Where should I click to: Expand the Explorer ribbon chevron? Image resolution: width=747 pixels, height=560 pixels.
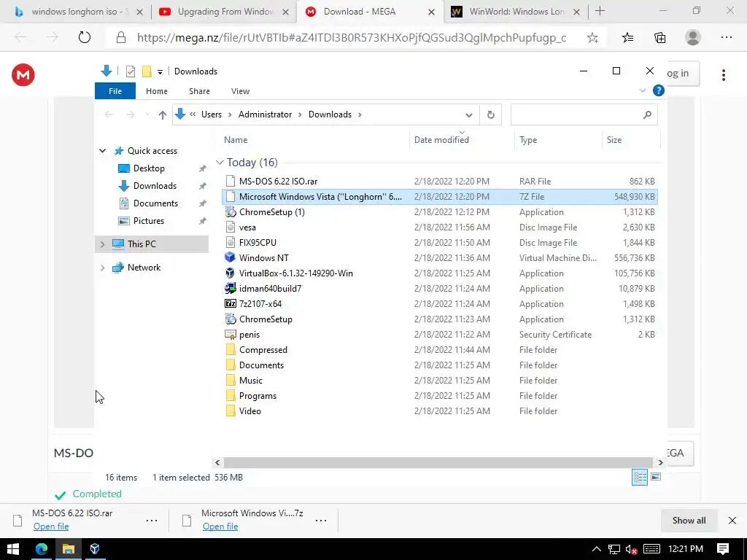click(642, 90)
